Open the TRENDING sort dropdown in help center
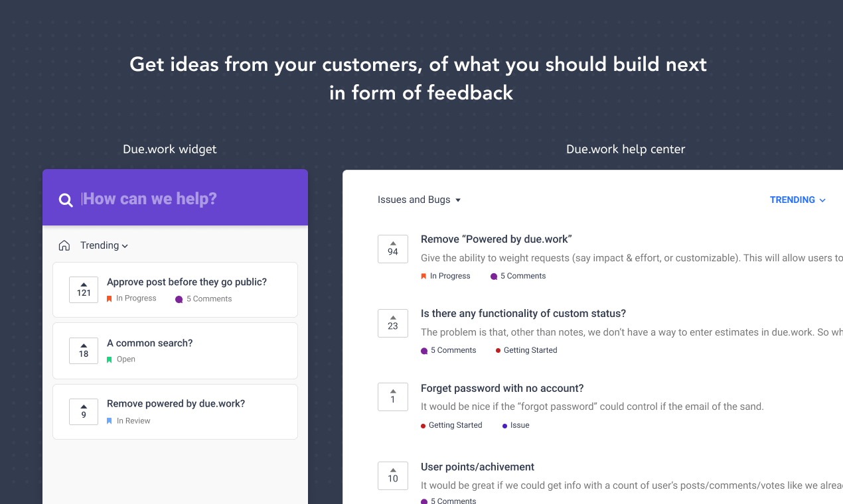Viewport: 843px width, 504px height. tap(797, 200)
